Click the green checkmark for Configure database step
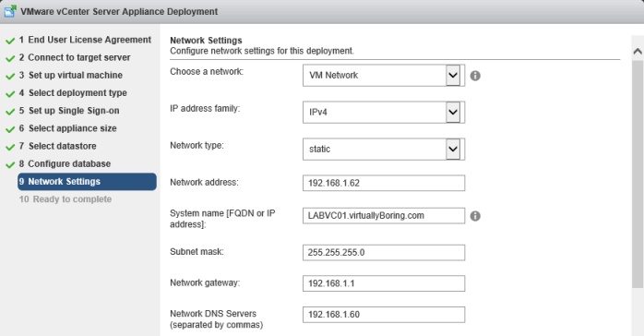The image size is (644, 336). pyautogui.click(x=10, y=164)
